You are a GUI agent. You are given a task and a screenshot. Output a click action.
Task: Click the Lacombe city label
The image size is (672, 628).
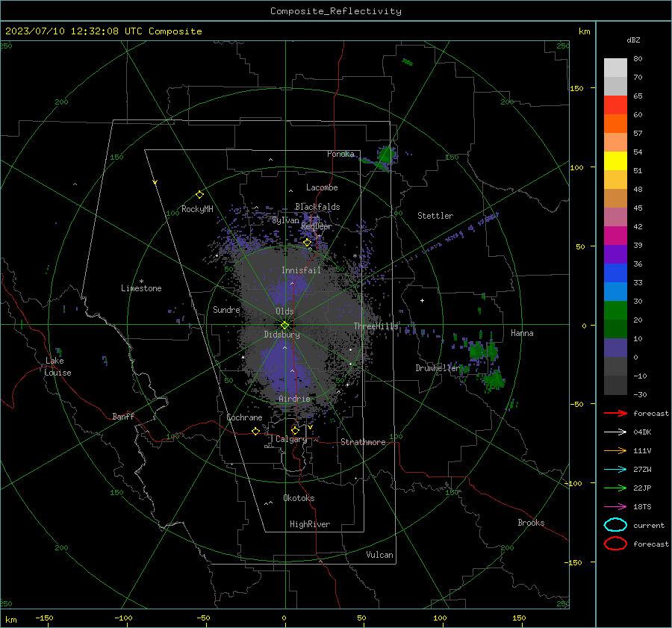(x=322, y=187)
